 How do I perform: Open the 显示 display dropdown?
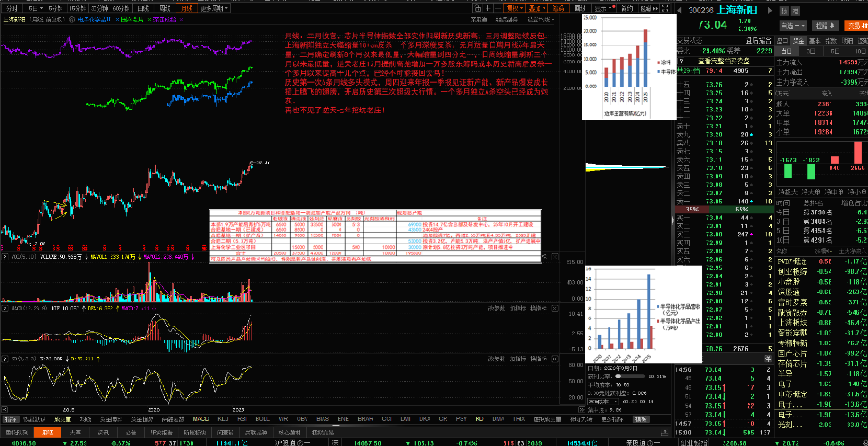(x=603, y=8)
